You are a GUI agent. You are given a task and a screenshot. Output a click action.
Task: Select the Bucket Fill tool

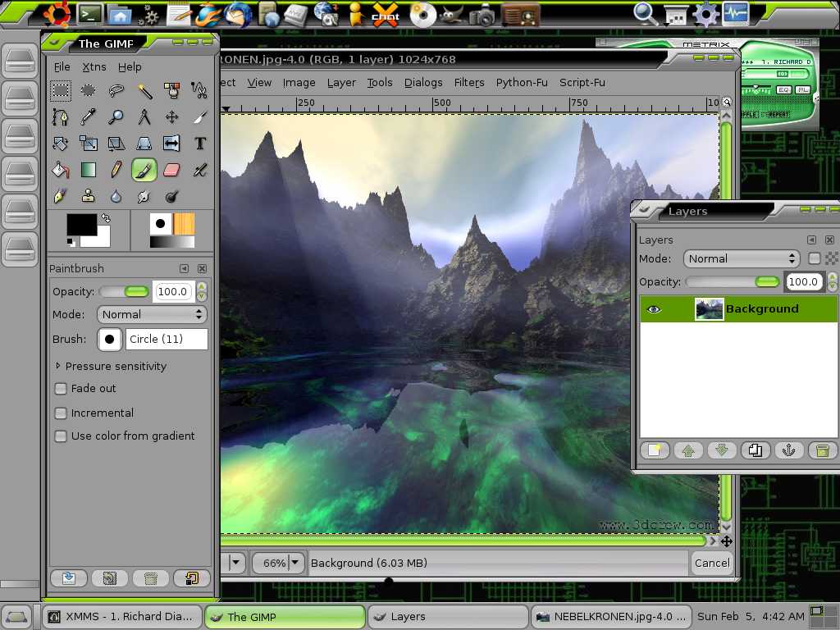[x=61, y=170]
